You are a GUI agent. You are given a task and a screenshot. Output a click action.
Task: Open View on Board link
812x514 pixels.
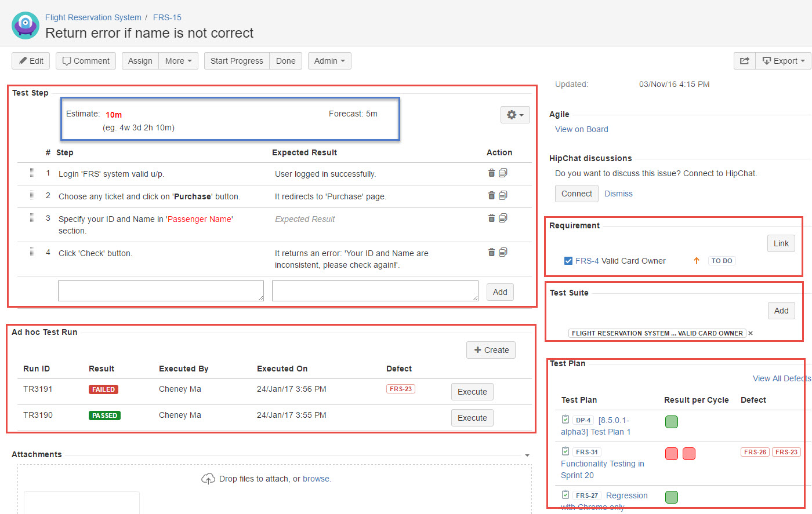click(x=582, y=129)
